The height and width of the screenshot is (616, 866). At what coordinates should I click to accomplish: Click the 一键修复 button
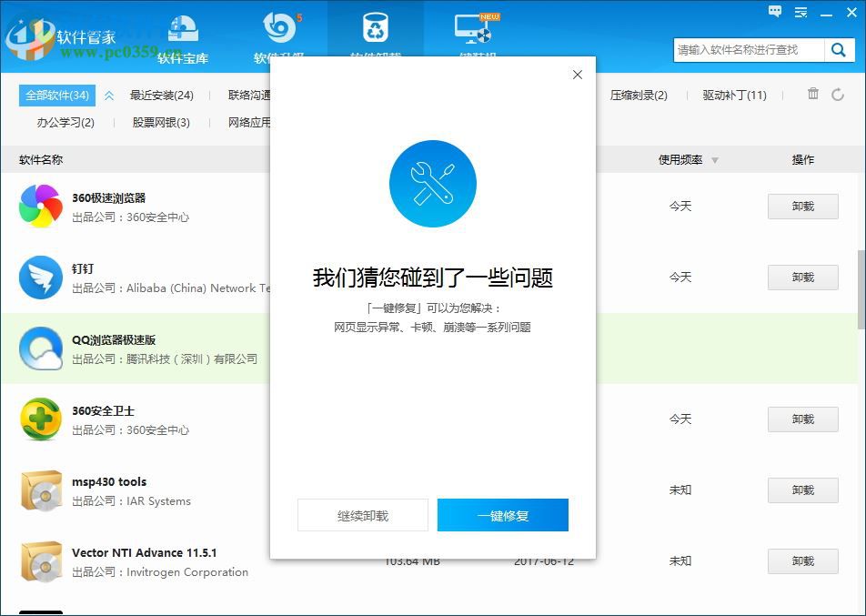[503, 514]
